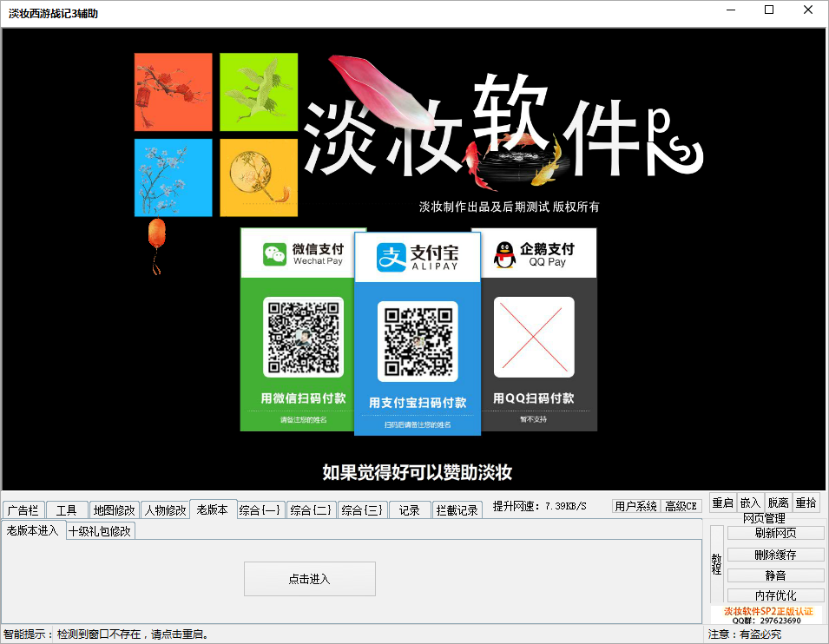This screenshot has width=829, height=644.
Task: Click 刷新网页 button
Action: click(775, 533)
